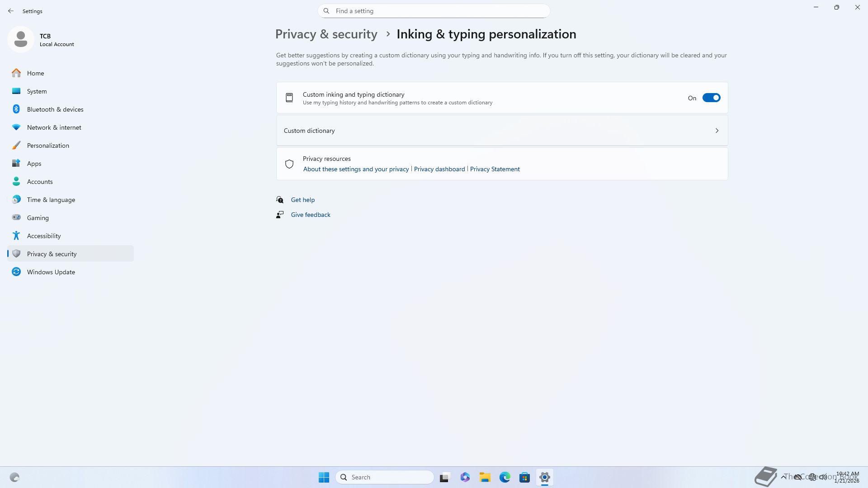Open the Privacy dashboard link
Image resolution: width=868 pixels, height=488 pixels.
pos(439,169)
